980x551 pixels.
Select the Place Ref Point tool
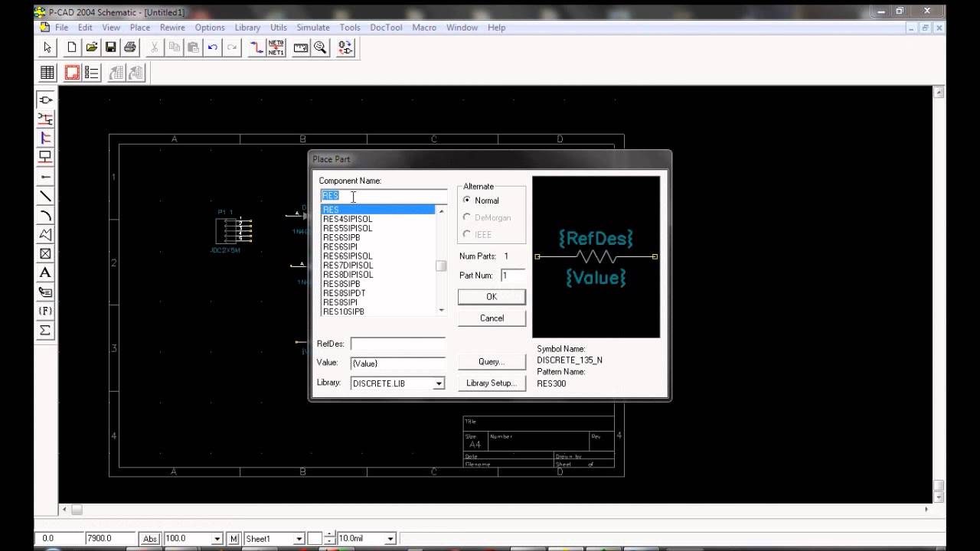point(45,253)
